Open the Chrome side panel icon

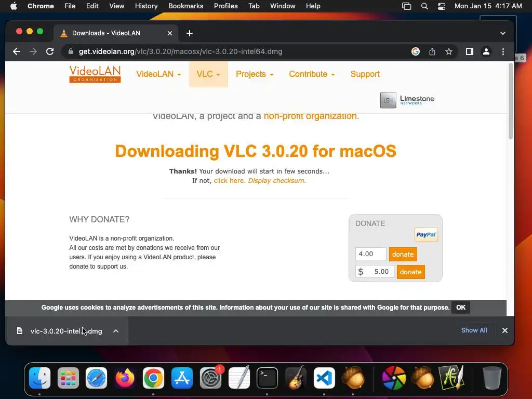click(x=470, y=51)
